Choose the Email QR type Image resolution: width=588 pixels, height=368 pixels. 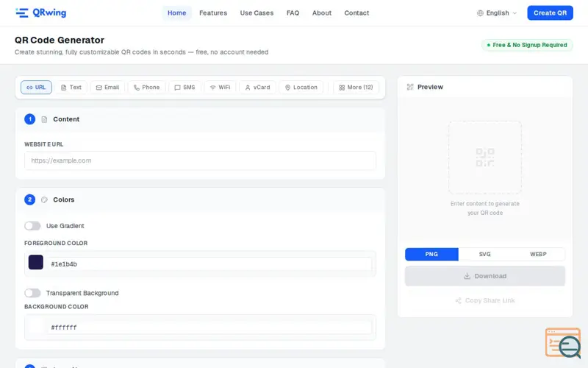(107, 88)
